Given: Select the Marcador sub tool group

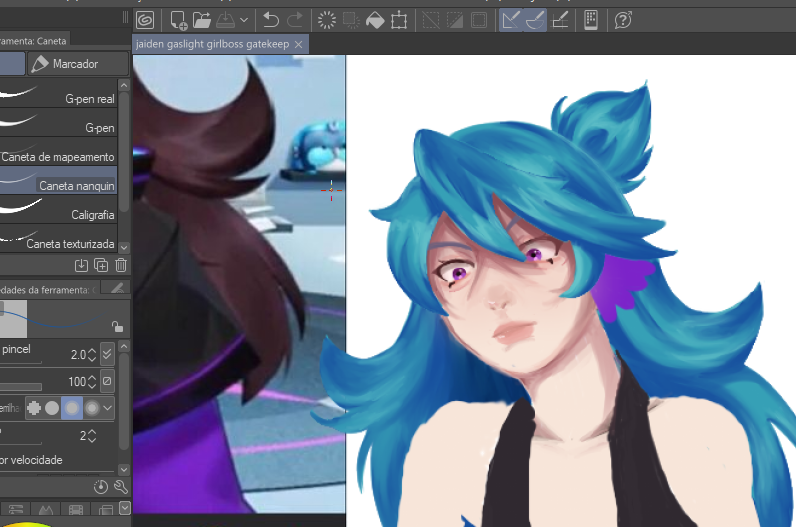Looking at the screenshot, I should click(77, 64).
